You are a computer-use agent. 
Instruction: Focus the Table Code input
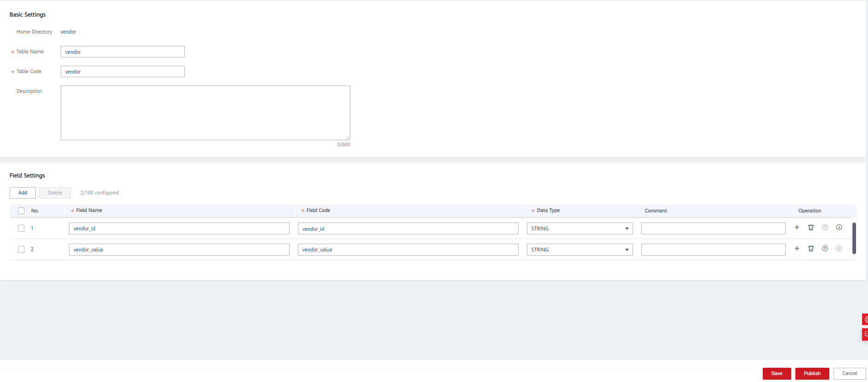pyautogui.click(x=123, y=72)
